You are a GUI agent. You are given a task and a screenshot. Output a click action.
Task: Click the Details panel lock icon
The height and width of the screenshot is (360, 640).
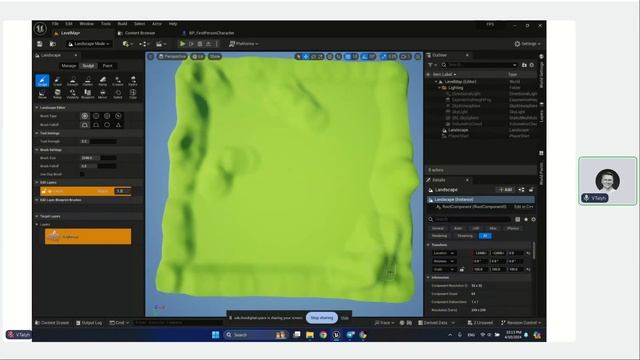pos(531,190)
